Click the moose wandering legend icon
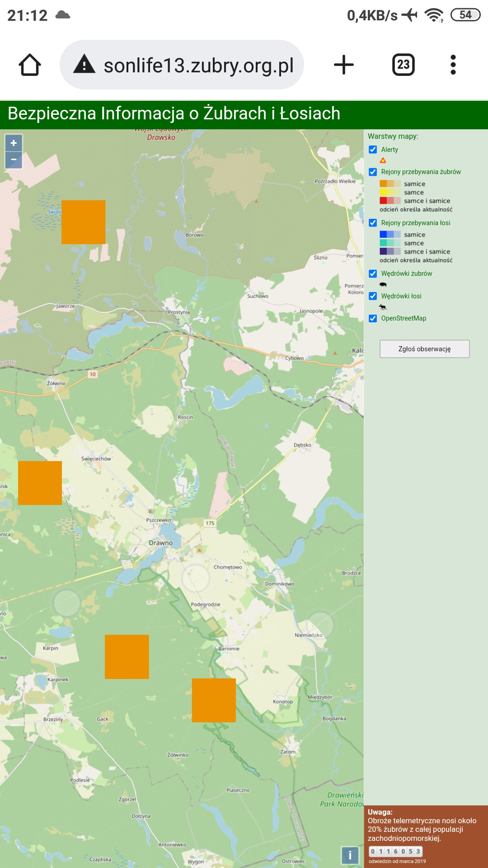The width and height of the screenshot is (488, 868). tap(383, 307)
